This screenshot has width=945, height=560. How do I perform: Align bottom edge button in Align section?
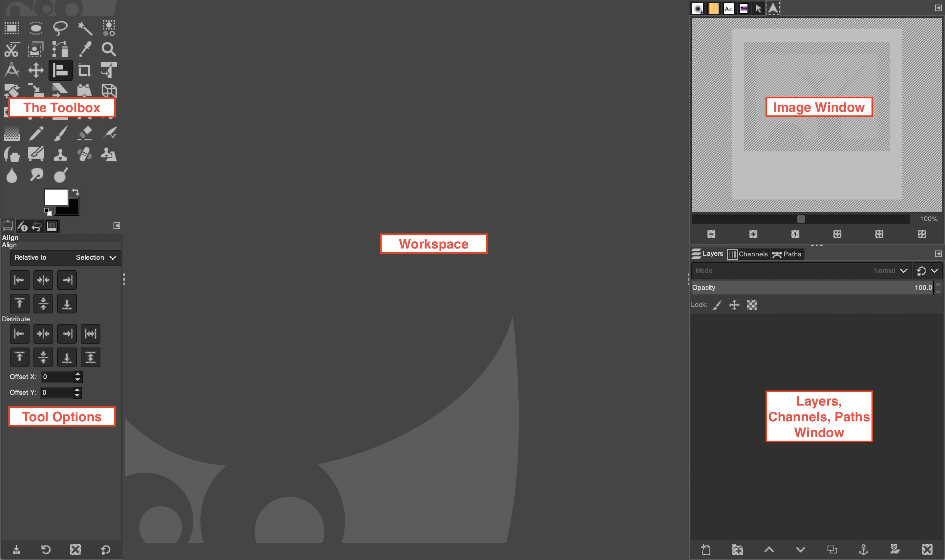tap(67, 304)
